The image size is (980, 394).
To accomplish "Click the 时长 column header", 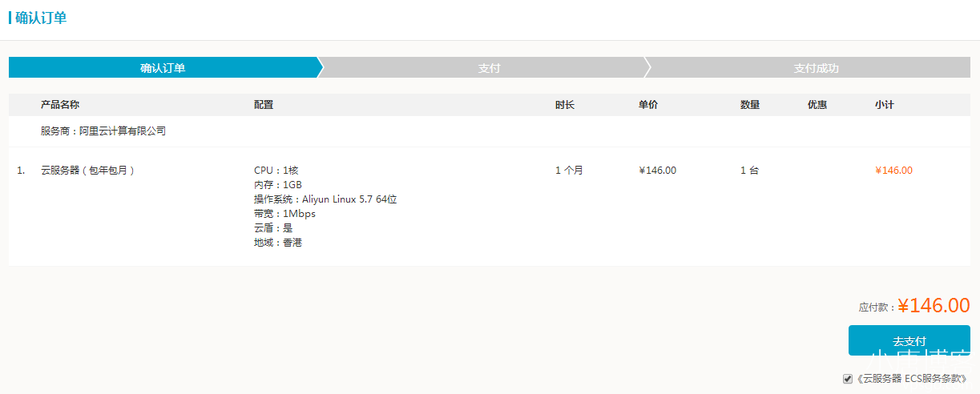I will pyautogui.click(x=565, y=105).
